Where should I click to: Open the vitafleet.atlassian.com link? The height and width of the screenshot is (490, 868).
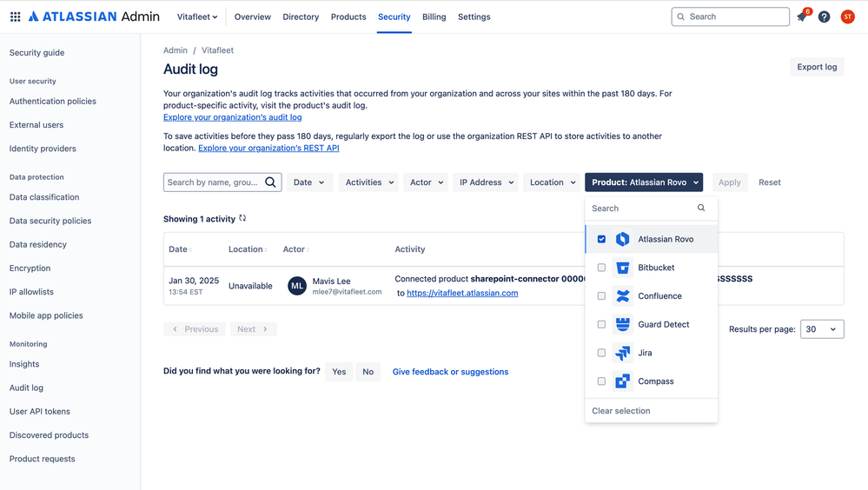(462, 293)
